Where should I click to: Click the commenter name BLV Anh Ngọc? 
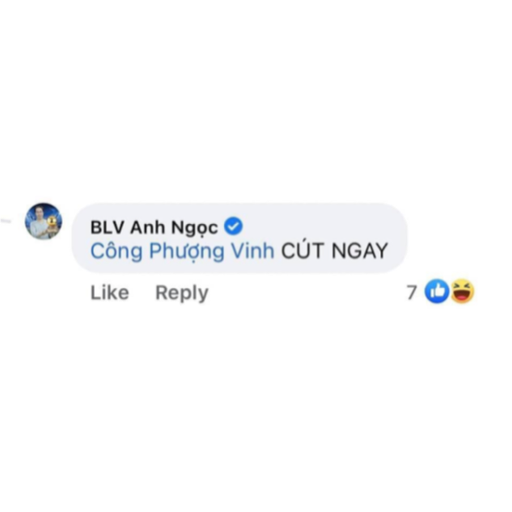coord(154,228)
